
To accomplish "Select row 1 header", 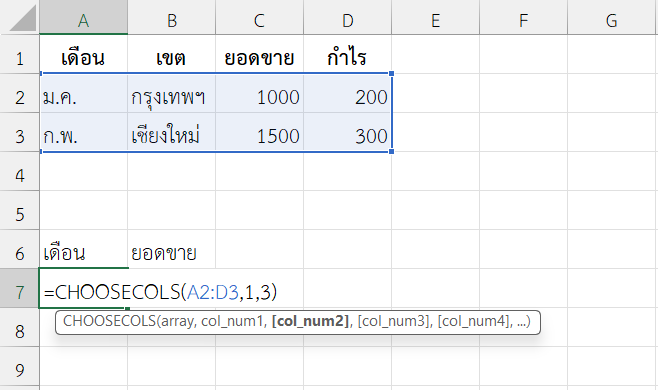I will (x=20, y=54).
